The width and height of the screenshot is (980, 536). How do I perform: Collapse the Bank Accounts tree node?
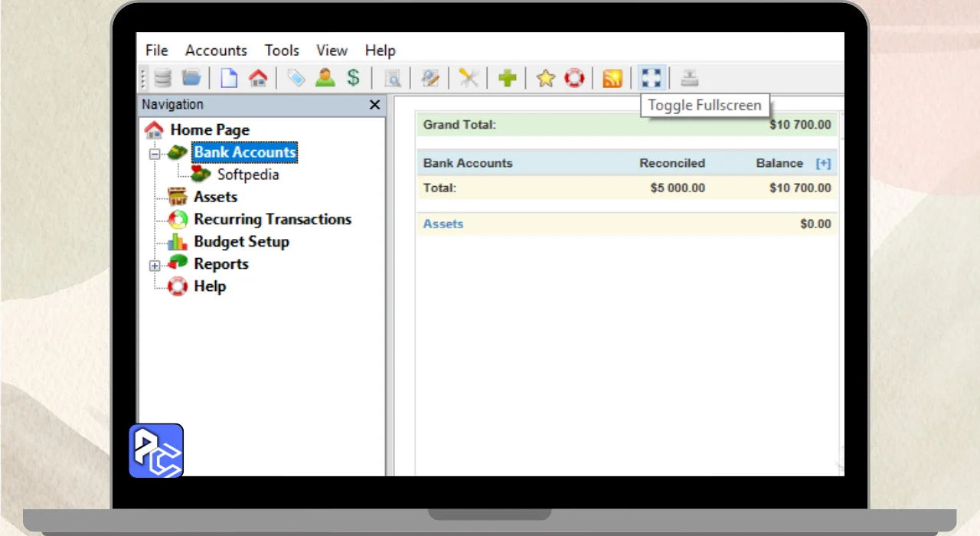coord(155,153)
